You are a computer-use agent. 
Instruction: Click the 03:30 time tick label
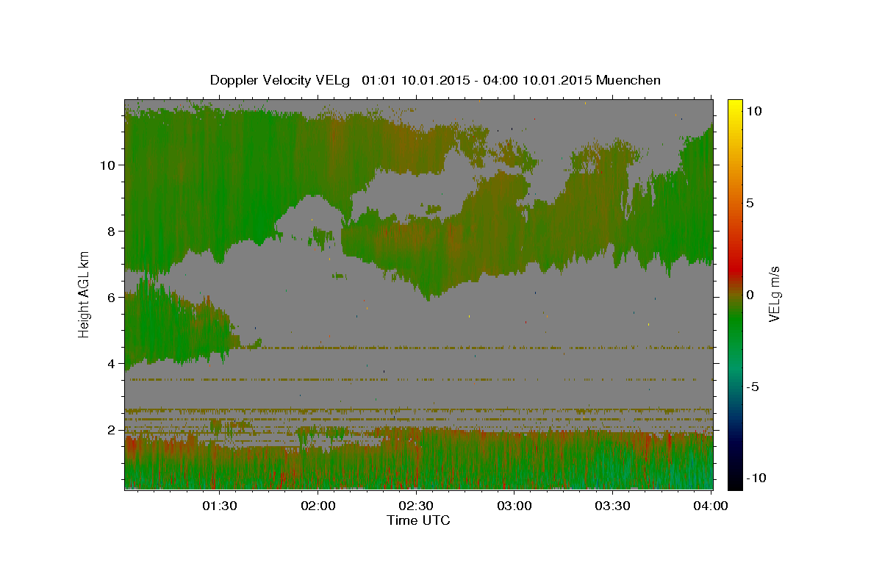pyautogui.click(x=612, y=506)
